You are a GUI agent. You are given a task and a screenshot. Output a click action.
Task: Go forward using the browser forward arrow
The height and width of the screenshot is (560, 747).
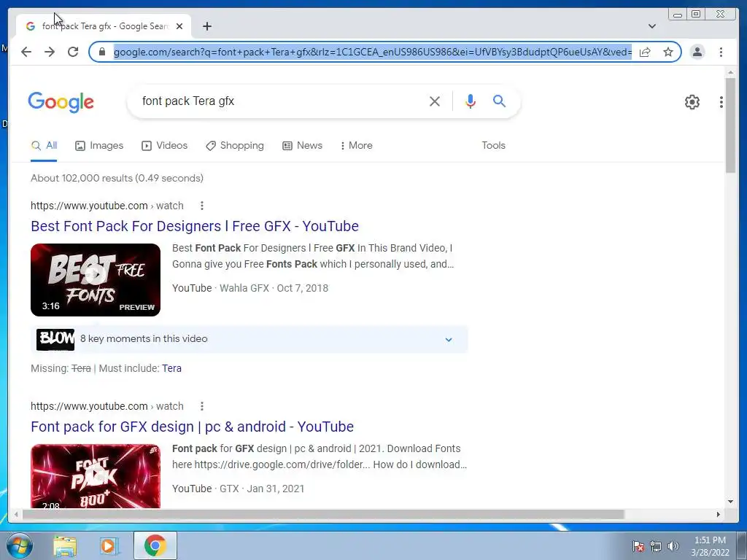(x=50, y=52)
